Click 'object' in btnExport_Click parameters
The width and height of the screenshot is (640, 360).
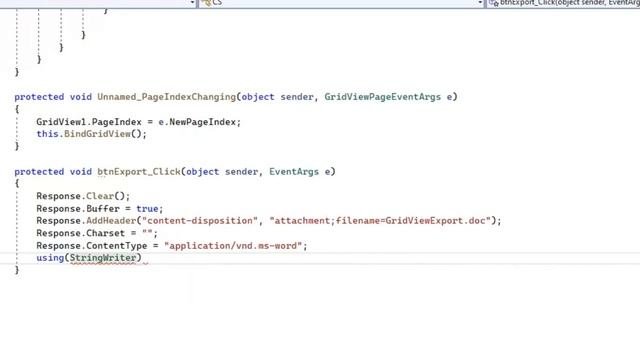click(202, 172)
